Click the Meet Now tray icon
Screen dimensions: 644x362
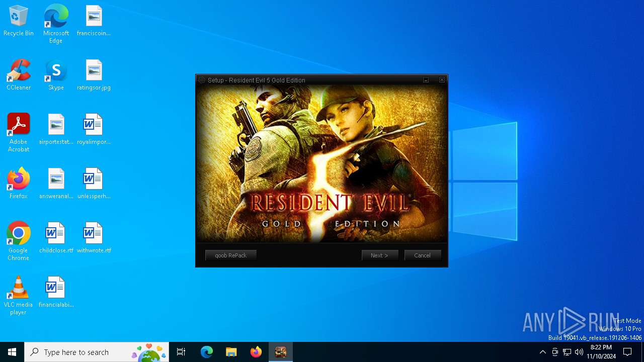coord(555,352)
